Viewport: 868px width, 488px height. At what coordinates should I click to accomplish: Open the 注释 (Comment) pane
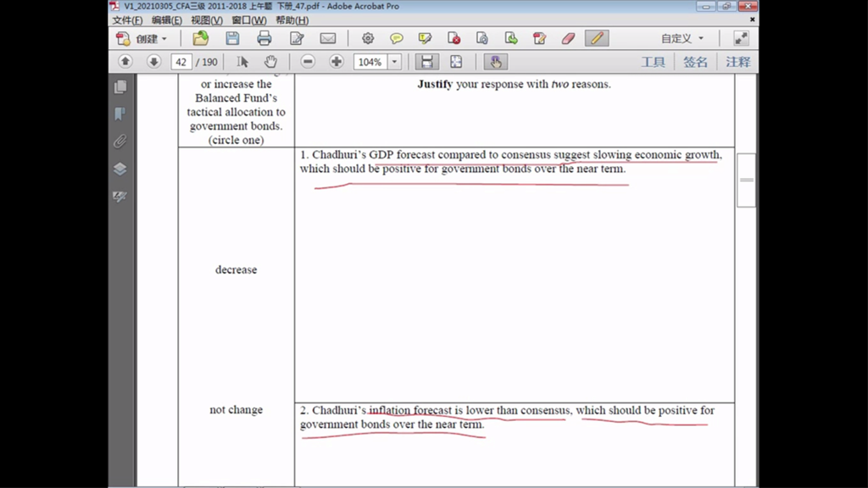[x=737, y=62]
